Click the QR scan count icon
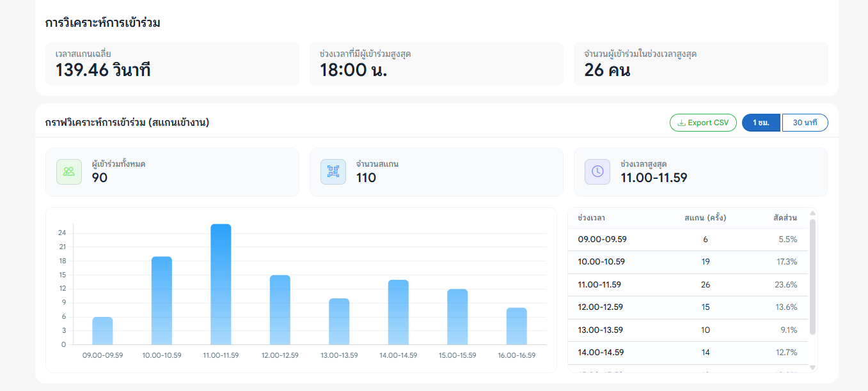The width and height of the screenshot is (868, 391). (x=333, y=172)
